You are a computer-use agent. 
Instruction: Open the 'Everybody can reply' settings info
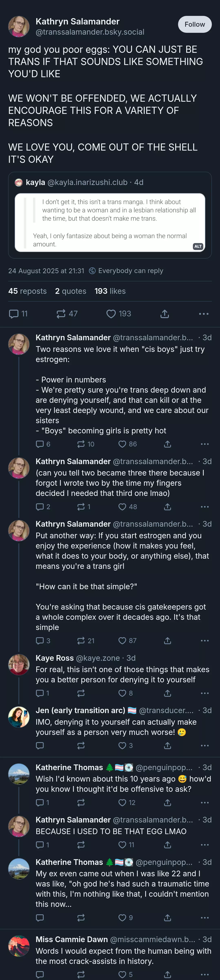126,271
